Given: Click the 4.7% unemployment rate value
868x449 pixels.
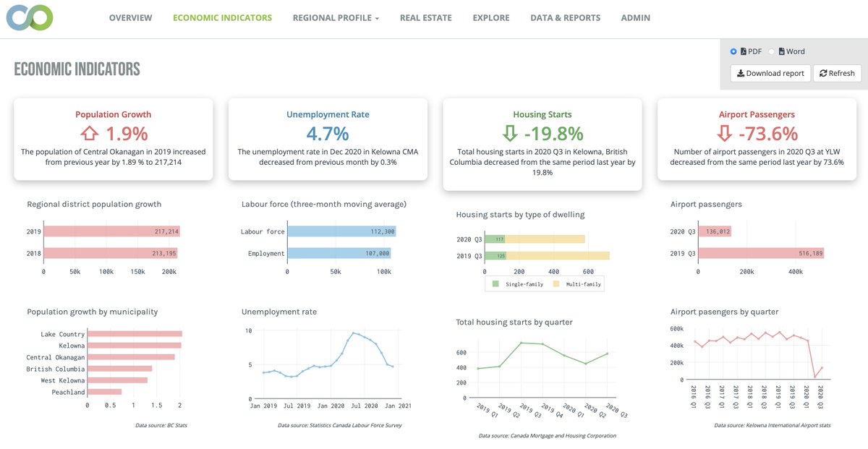Looking at the screenshot, I should 328,134.
